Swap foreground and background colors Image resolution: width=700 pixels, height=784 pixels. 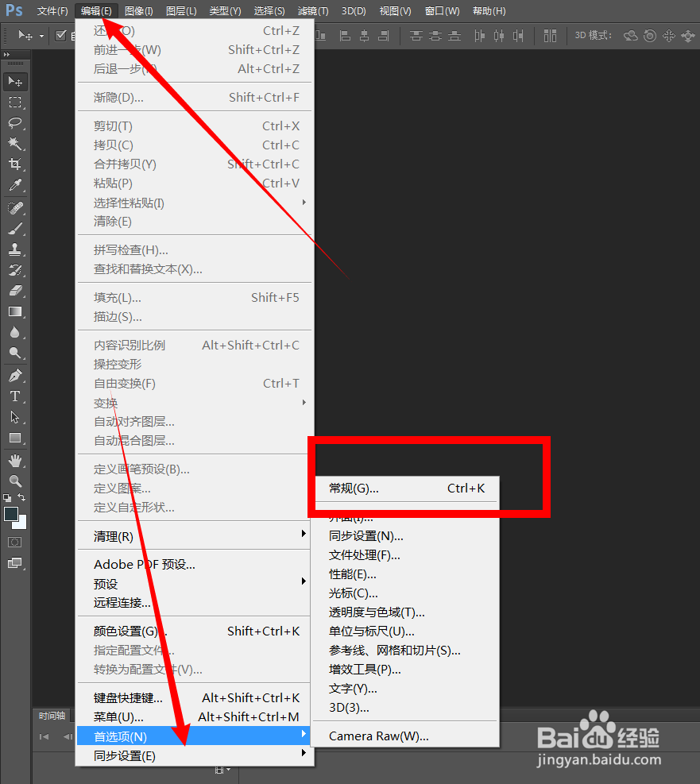[x=21, y=497]
